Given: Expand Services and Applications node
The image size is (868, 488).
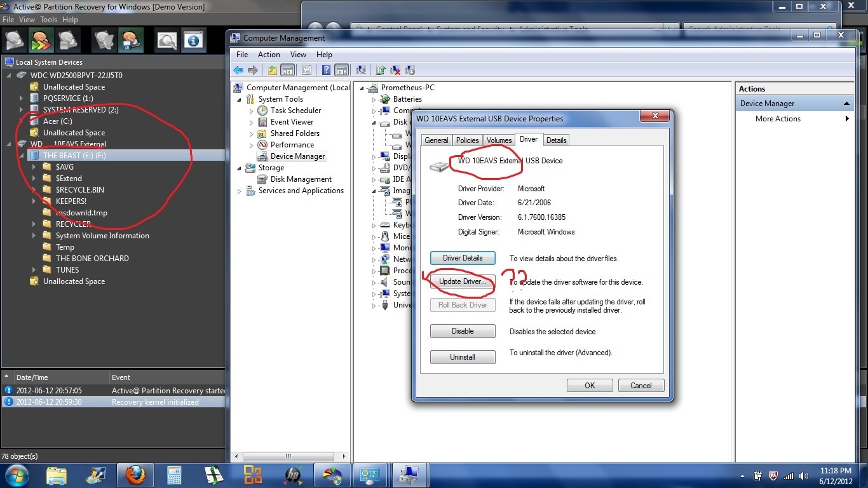Looking at the screenshot, I should [x=240, y=191].
